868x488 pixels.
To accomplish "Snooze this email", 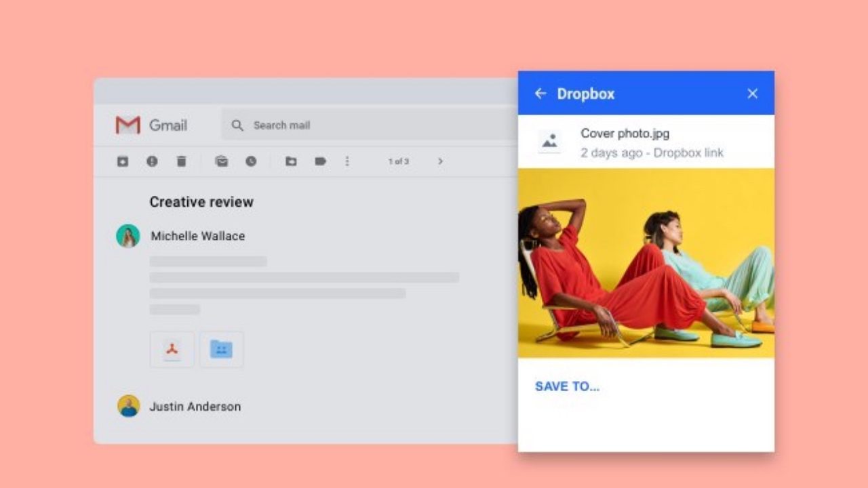I will pyautogui.click(x=250, y=161).
